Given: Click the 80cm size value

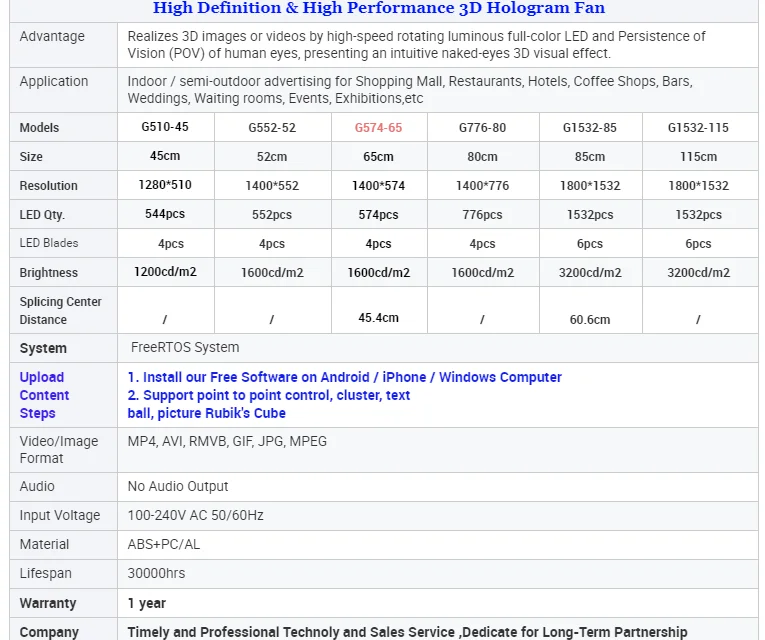Looking at the screenshot, I should pyautogui.click(x=482, y=157).
